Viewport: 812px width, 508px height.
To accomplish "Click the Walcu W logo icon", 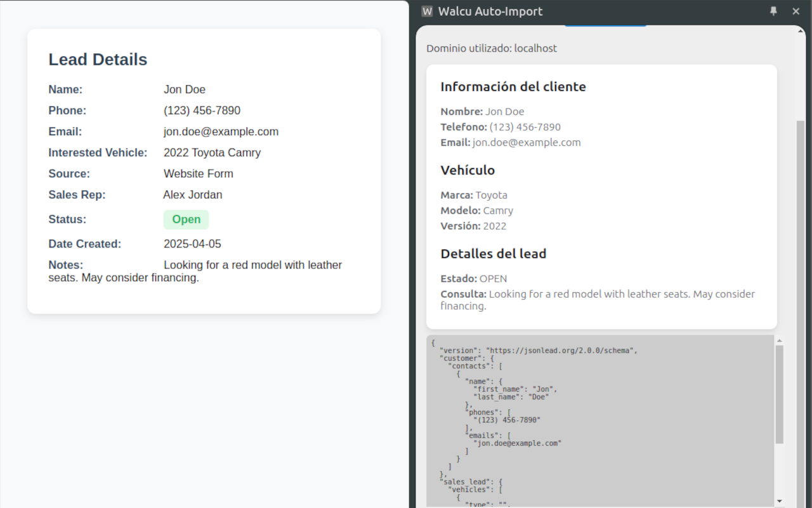I will tap(427, 11).
